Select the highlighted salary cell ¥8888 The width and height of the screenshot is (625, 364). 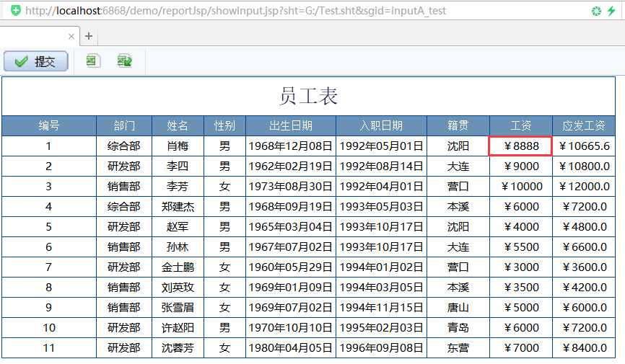[520, 146]
